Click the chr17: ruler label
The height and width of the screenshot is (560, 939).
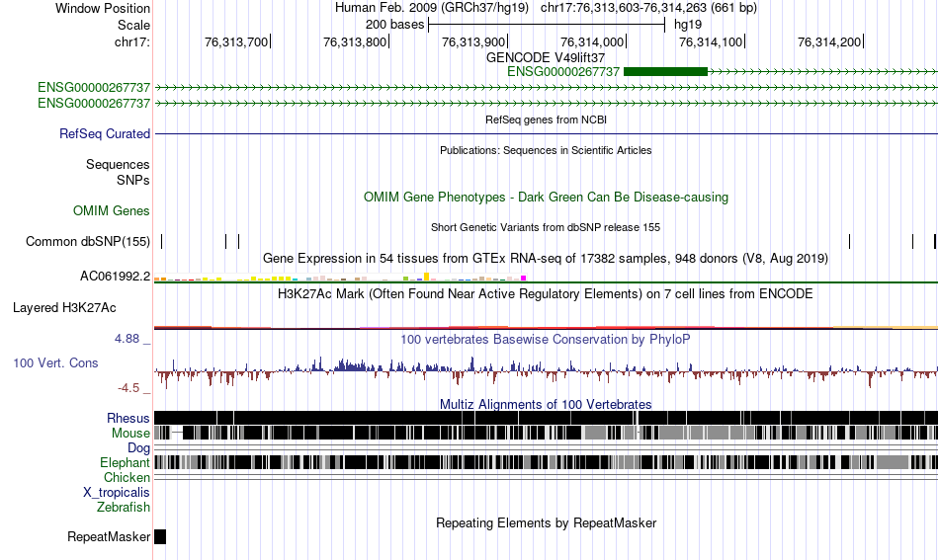pos(132,41)
